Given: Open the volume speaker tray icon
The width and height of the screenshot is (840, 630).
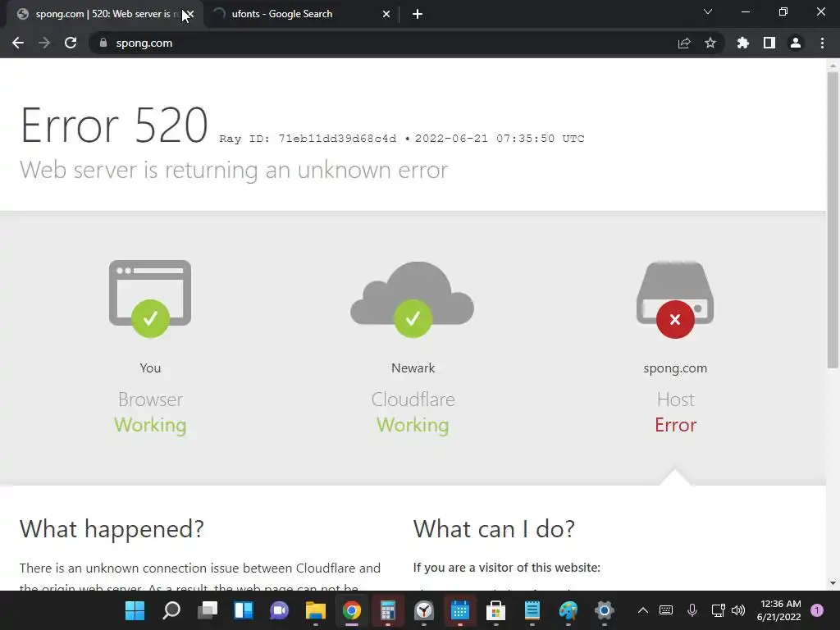Looking at the screenshot, I should pyautogui.click(x=738, y=610).
